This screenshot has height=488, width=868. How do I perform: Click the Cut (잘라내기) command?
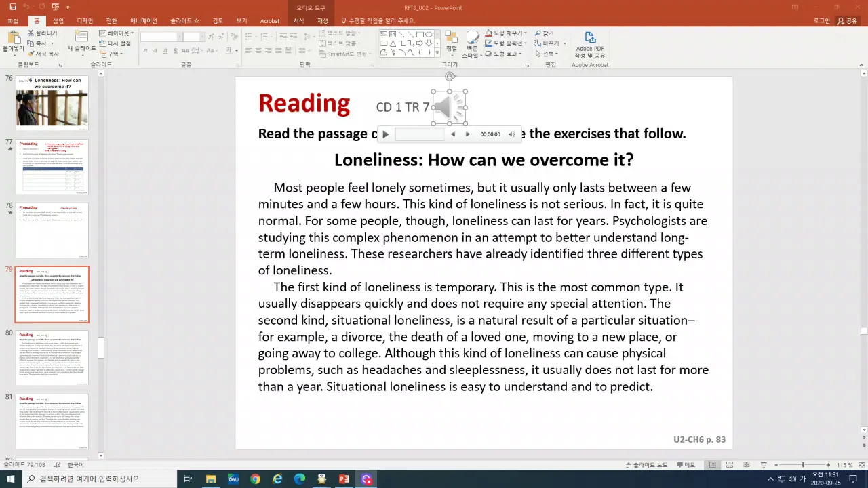(x=42, y=33)
